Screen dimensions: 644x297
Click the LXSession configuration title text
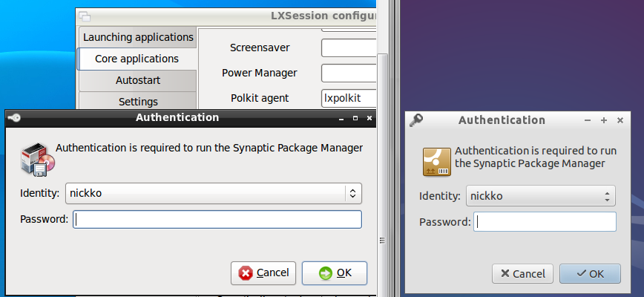[323, 16]
